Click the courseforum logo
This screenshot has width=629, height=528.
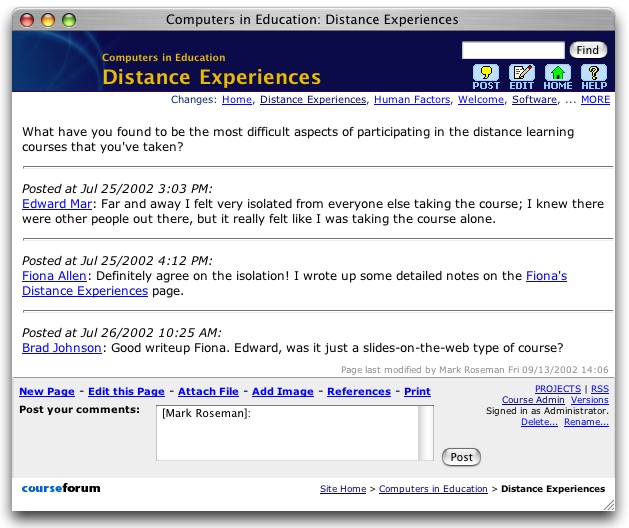61,488
